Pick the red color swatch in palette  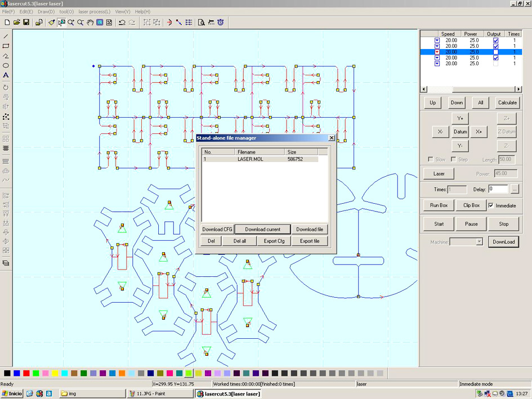click(26, 373)
